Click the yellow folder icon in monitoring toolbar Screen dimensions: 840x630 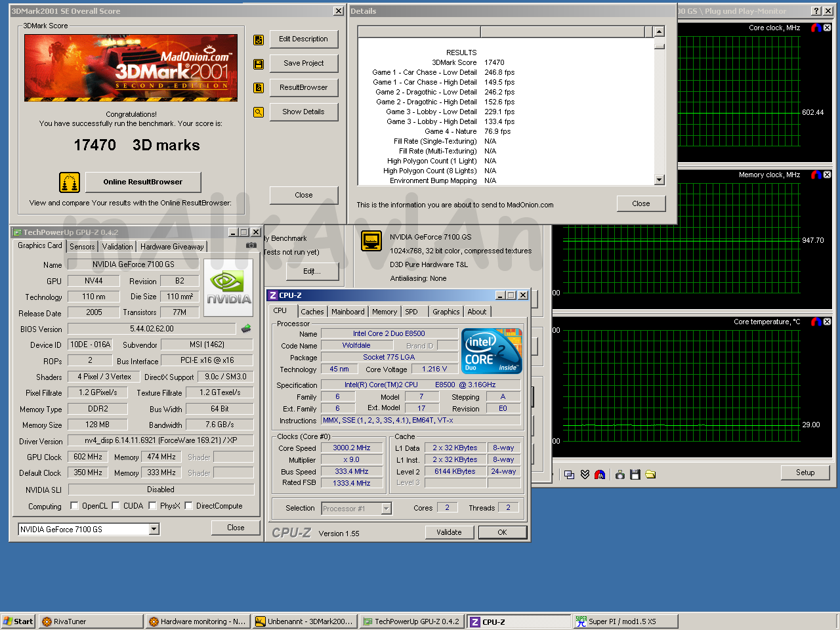tap(650, 474)
